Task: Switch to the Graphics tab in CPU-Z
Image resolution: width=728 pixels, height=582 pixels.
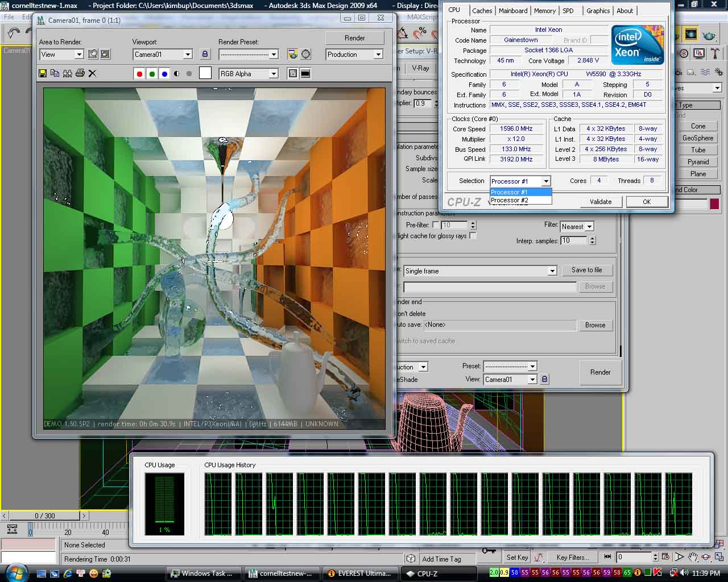Action: pos(598,11)
